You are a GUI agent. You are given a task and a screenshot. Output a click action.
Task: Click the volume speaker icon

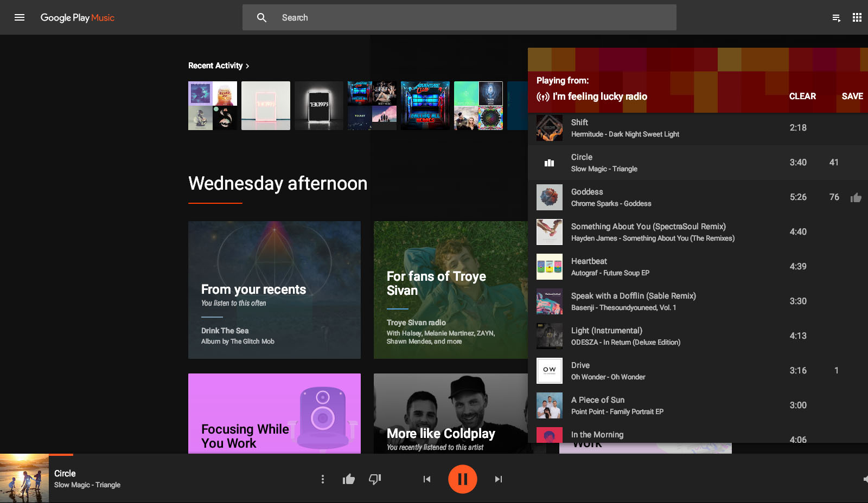(865, 479)
